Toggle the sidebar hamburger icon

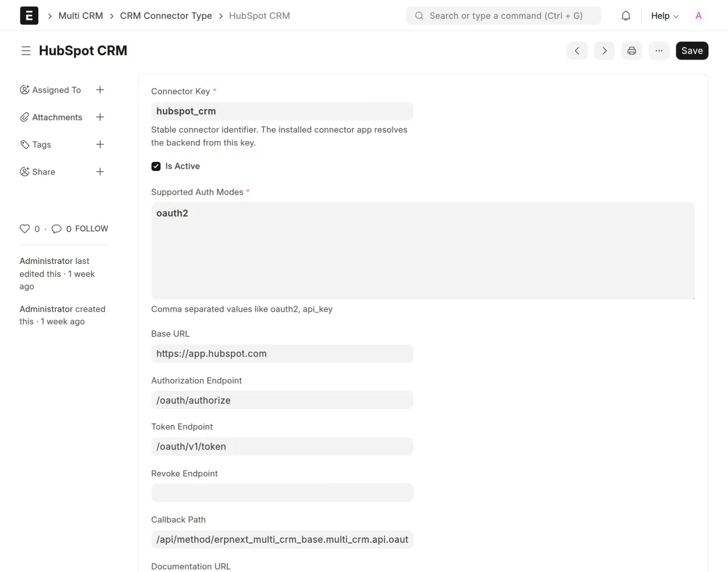coord(25,51)
